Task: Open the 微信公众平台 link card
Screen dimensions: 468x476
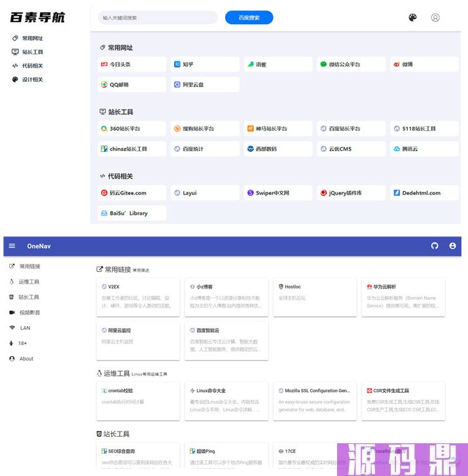Action: (x=351, y=64)
